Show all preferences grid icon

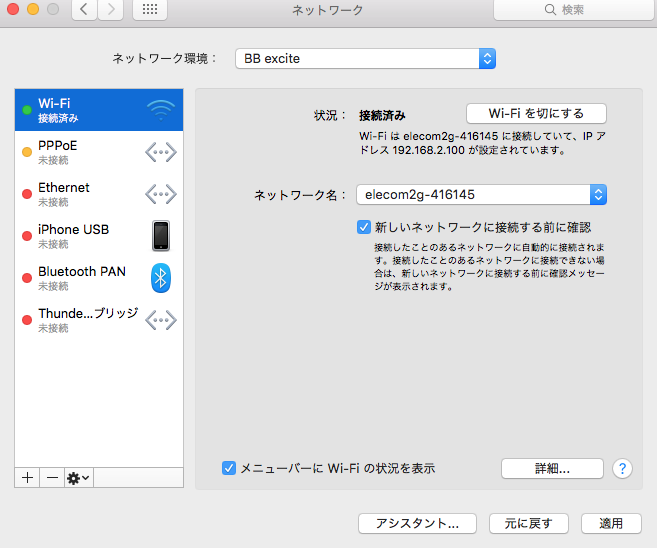[x=150, y=10]
